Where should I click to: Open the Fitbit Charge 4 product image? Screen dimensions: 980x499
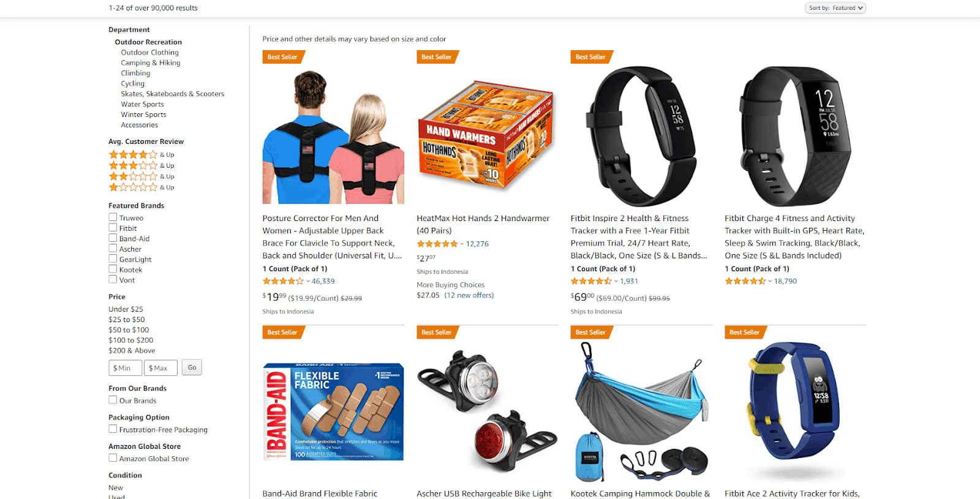[x=795, y=136]
